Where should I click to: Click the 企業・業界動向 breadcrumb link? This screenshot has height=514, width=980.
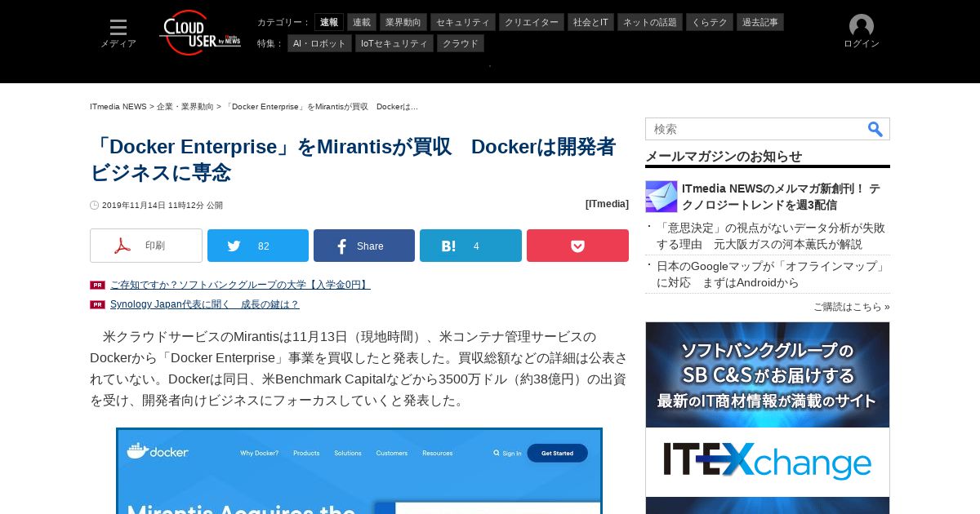[x=185, y=107]
